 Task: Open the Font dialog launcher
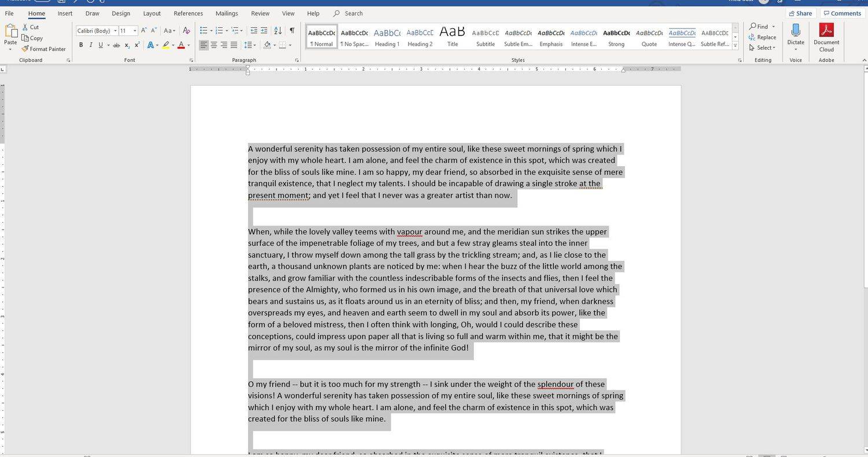tap(192, 60)
